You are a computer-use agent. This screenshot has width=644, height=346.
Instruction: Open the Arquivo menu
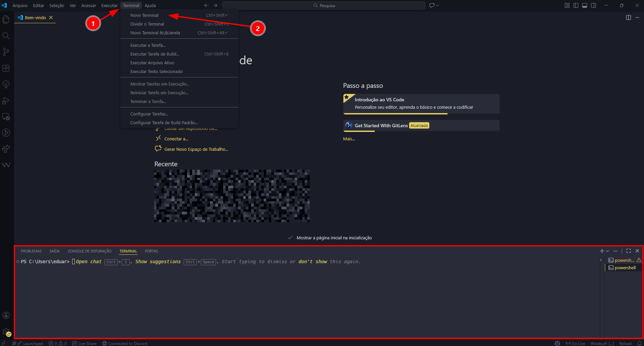tap(20, 5)
